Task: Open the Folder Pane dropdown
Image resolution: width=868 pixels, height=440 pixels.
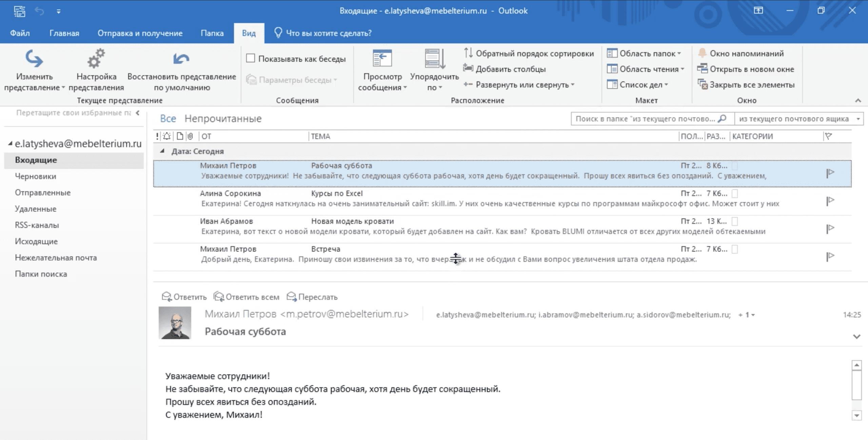Action: click(x=644, y=53)
